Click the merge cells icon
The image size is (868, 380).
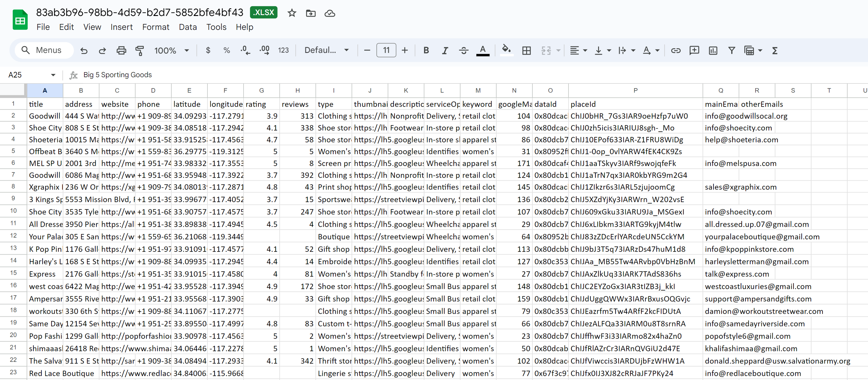point(546,51)
